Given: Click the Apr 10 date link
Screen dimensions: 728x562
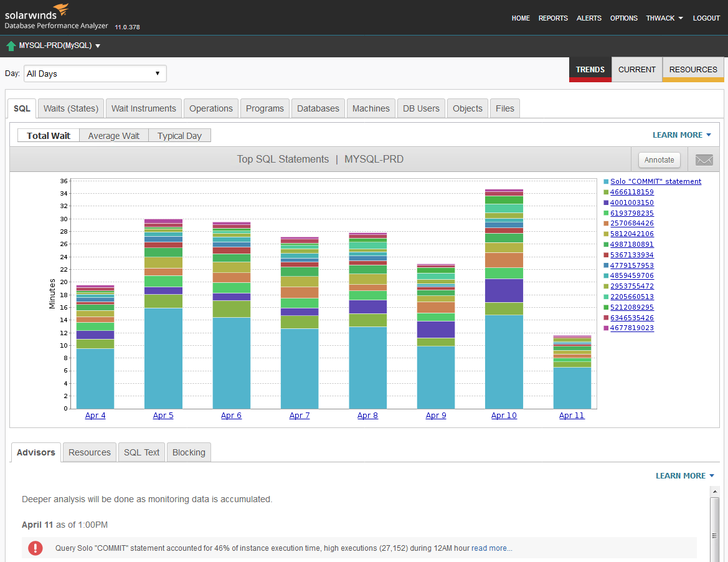Looking at the screenshot, I should (504, 415).
